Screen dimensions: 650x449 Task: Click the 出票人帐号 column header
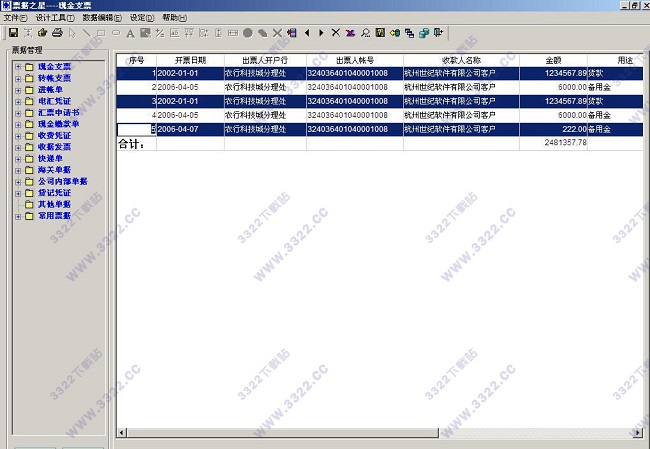pyautogui.click(x=355, y=61)
